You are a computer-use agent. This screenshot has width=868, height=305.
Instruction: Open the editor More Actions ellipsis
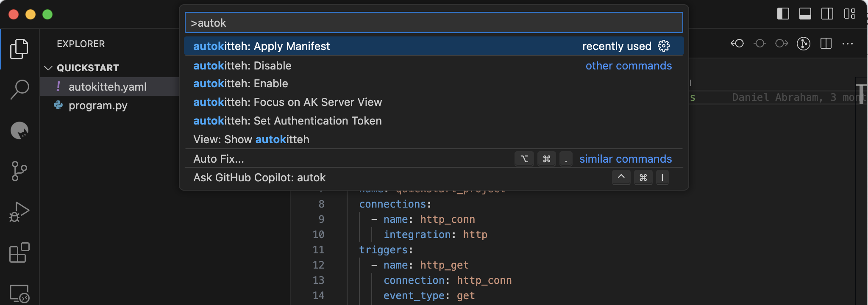pyautogui.click(x=848, y=43)
